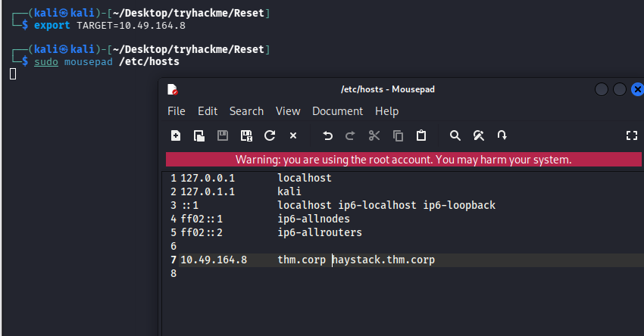Image resolution: width=644 pixels, height=336 pixels.
Task: Expand the Search menu
Action: pos(246,111)
